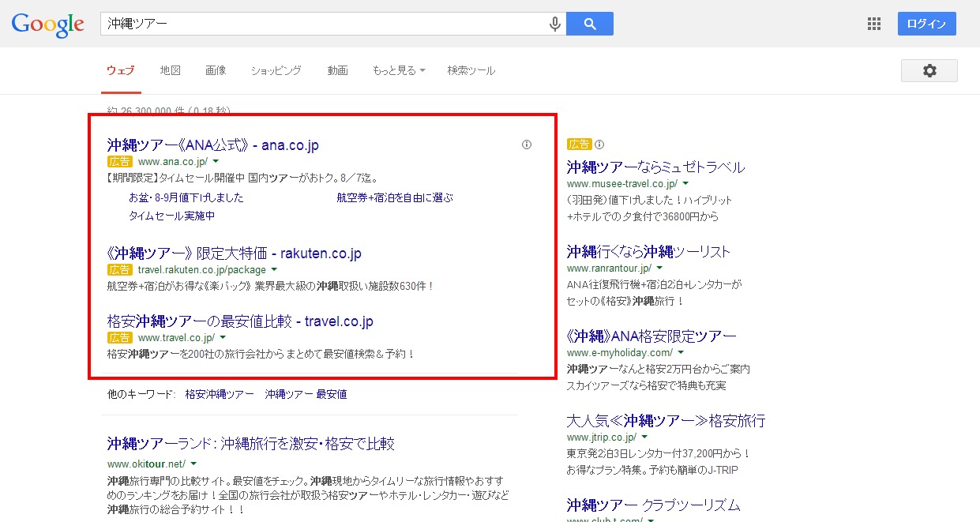The image size is (980, 522).
Task: Open the 沖縄ツアー クラブツーリズム ad
Action: pyautogui.click(x=654, y=505)
